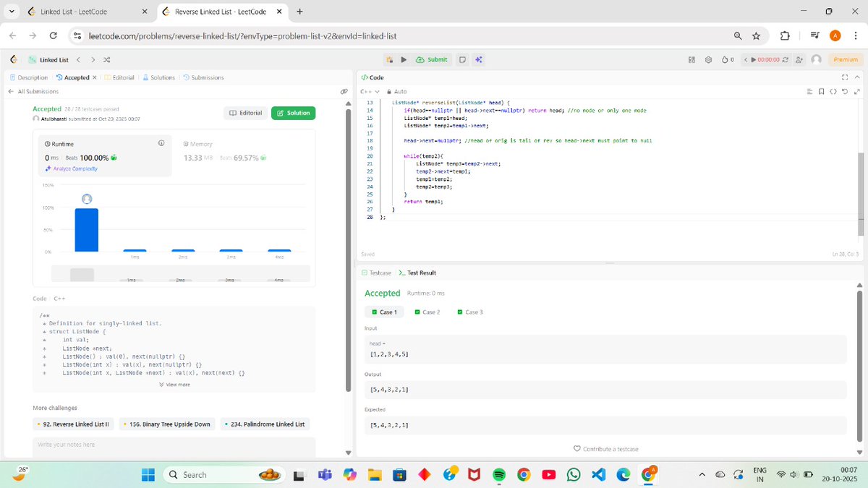Run the code with the play icon
The height and width of the screenshot is (488, 868).
[x=404, y=59]
